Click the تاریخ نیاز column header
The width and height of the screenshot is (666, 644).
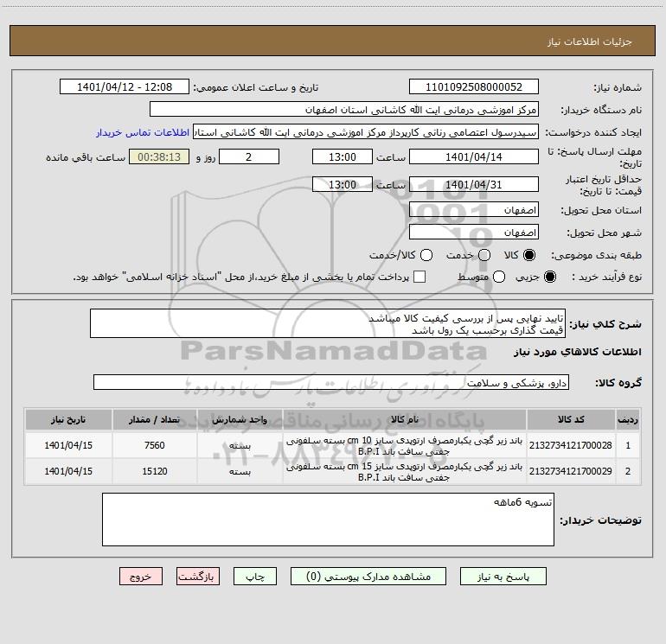(68, 419)
